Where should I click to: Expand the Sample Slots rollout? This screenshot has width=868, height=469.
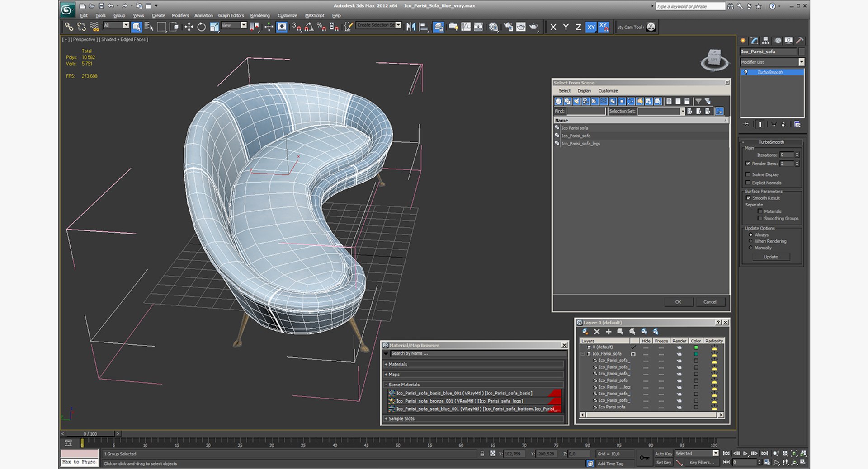401,419
